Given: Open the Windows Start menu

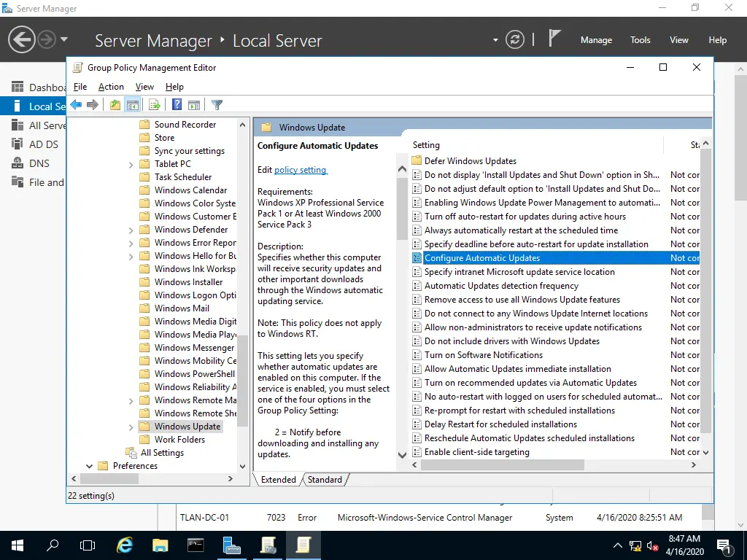Looking at the screenshot, I should 18,545.
